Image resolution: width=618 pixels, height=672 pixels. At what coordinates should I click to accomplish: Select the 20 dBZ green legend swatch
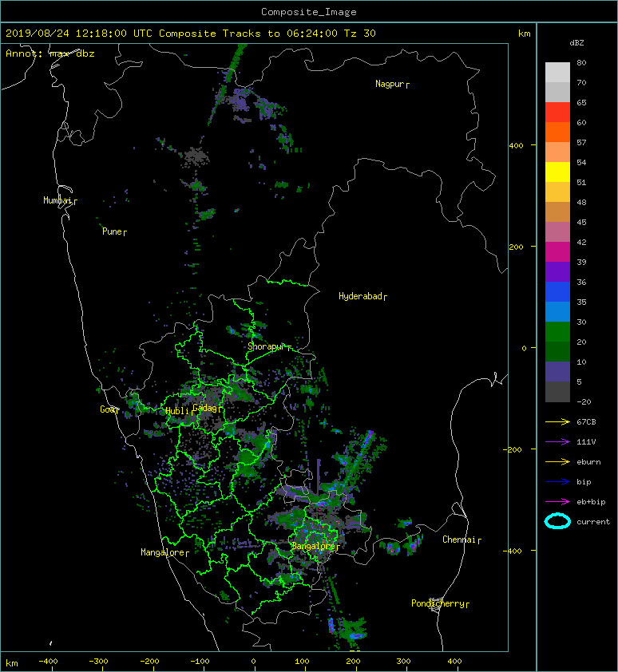click(x=557, y=331)
